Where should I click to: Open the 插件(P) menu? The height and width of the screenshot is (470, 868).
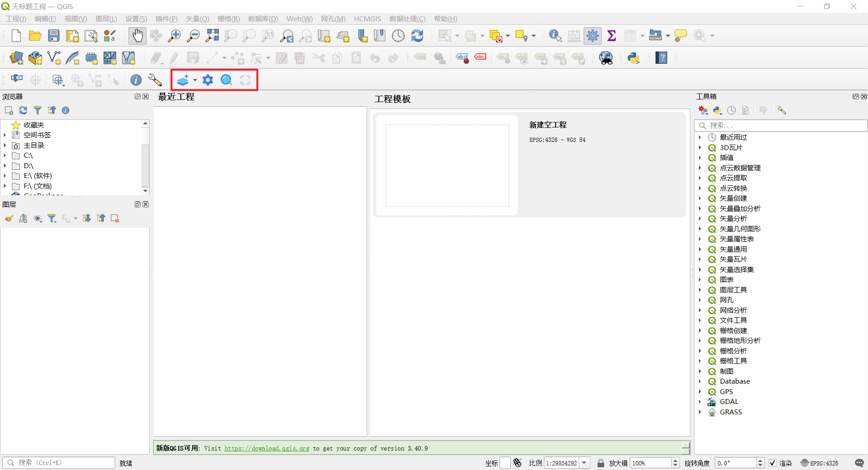[166, 19]
